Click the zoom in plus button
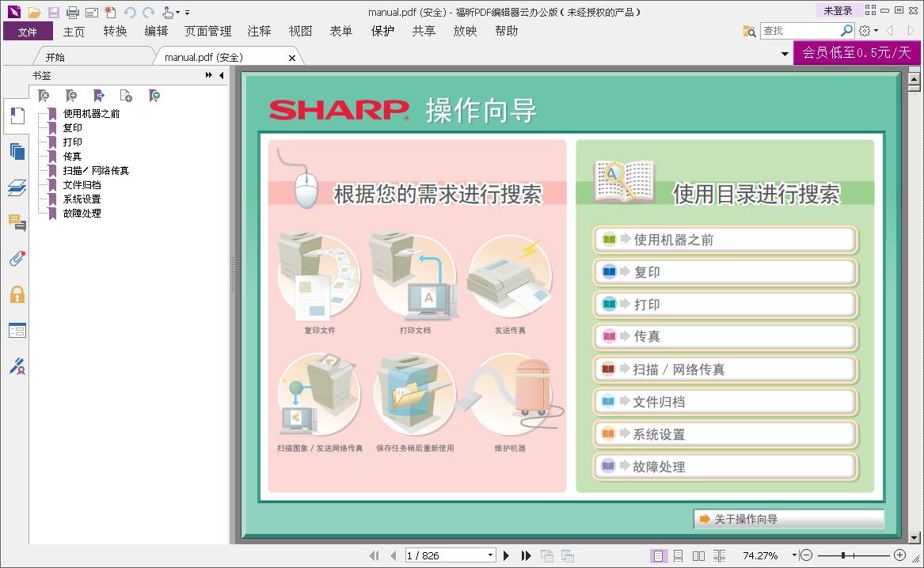Viewport: 924px width, 568px height. 899,555
